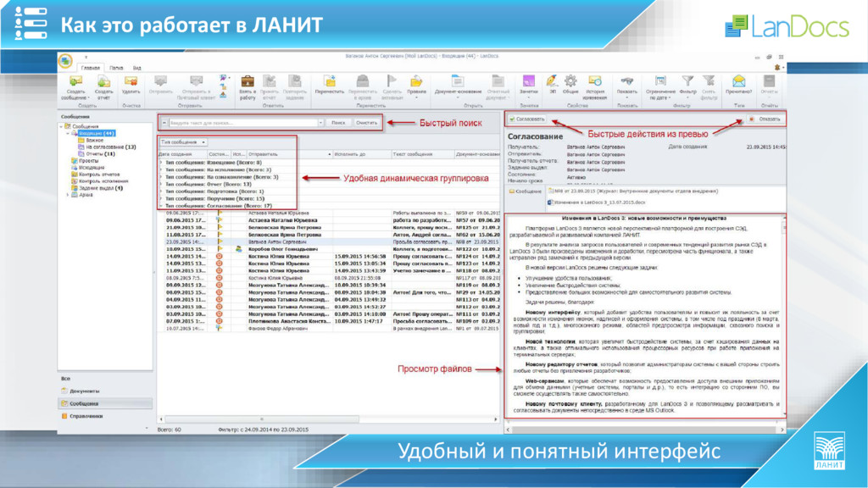868x488 pixels.
Task: Expand group На ознакомление (Всего: 3)
Action: coord(162,177)
